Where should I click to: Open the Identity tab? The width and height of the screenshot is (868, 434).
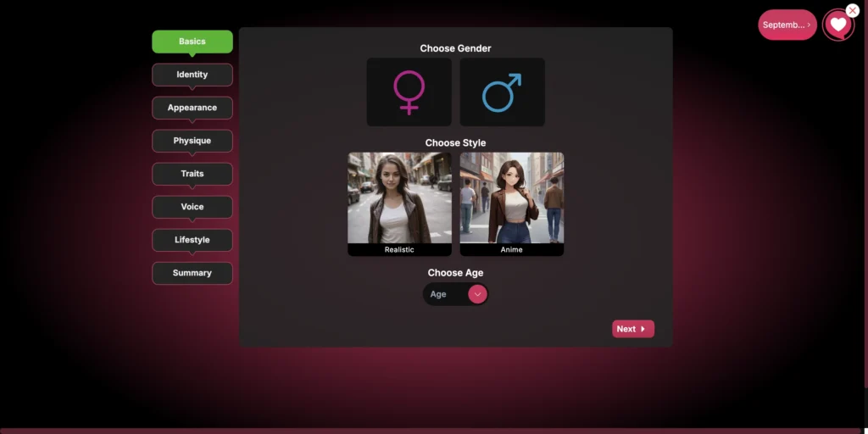pyautogui.click(x=192, y=75)
